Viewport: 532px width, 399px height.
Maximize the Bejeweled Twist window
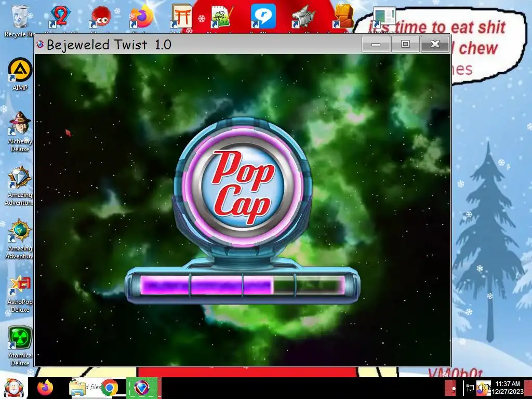point(405,44)
